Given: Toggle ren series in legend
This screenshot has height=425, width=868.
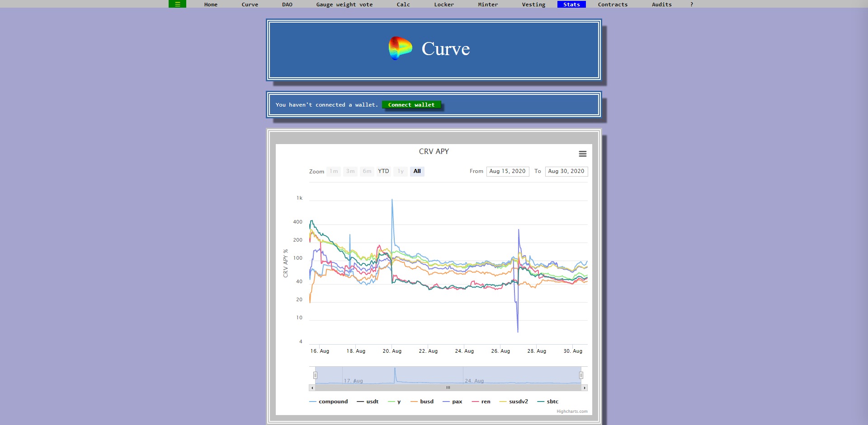Looking at the screenshot, I should pos(481,402).
